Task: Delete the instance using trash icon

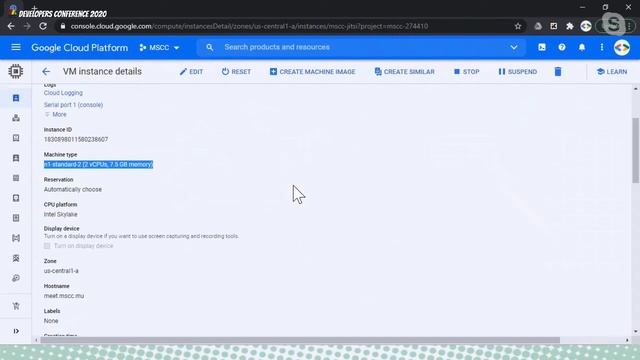Action: coord(558,72)
